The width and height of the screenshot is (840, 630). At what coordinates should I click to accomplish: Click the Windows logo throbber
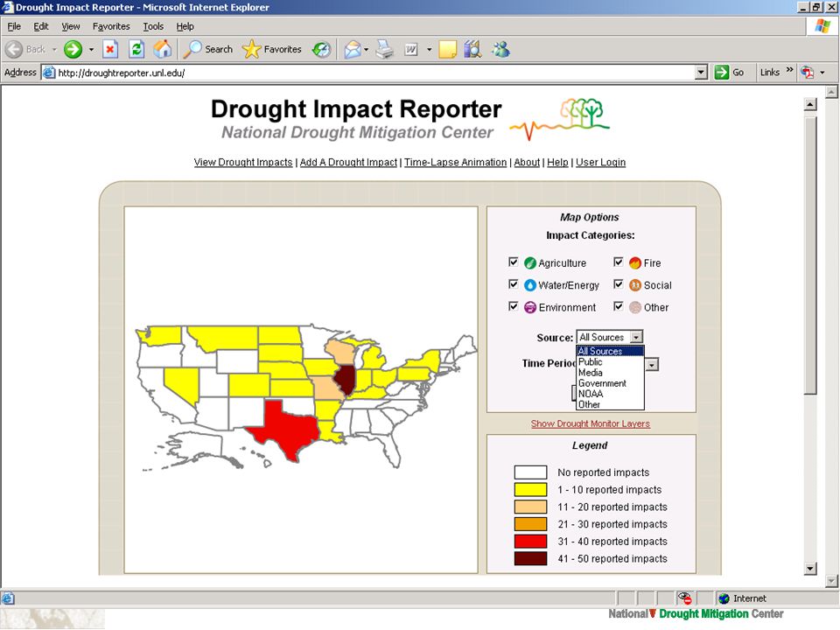(x=822, y=26)
